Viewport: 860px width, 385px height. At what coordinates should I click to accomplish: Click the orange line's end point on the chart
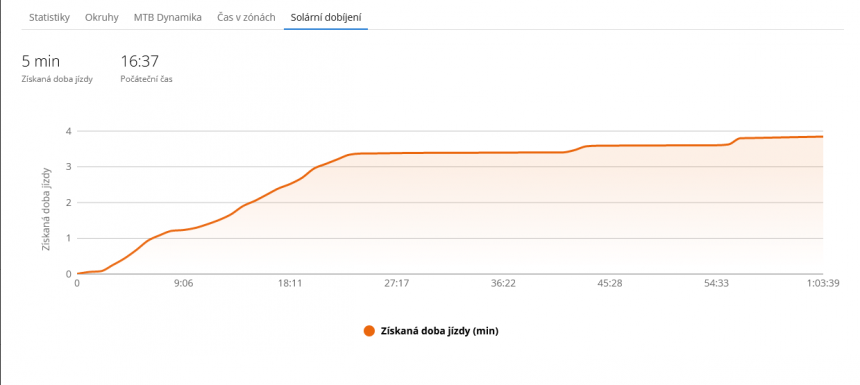pyautogui.click(x=822, y=137)
